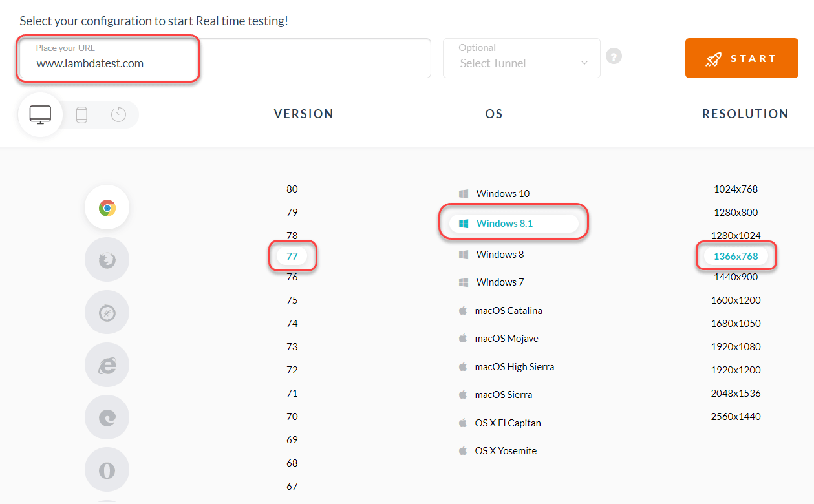
Task: Choose Windows 10 operating system
Action: (502, 194)
